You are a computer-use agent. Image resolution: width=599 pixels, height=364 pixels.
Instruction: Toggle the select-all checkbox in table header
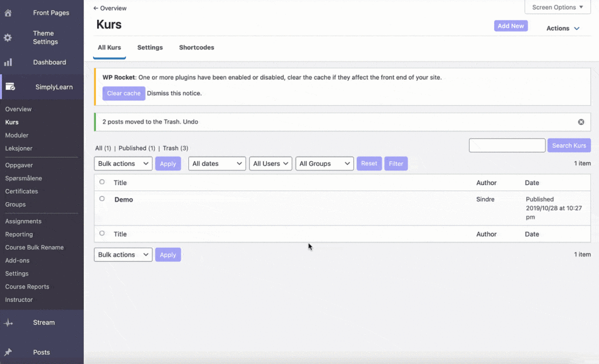click(102, 182)
